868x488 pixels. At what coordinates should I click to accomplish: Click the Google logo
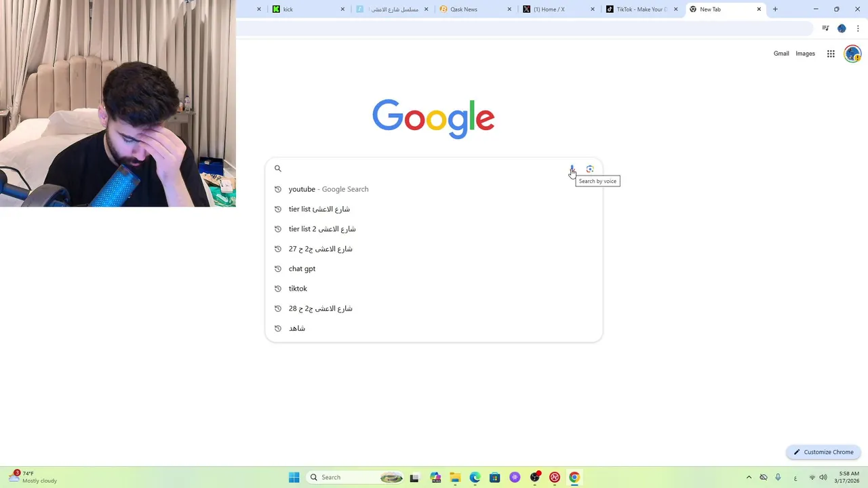(433, 119)
